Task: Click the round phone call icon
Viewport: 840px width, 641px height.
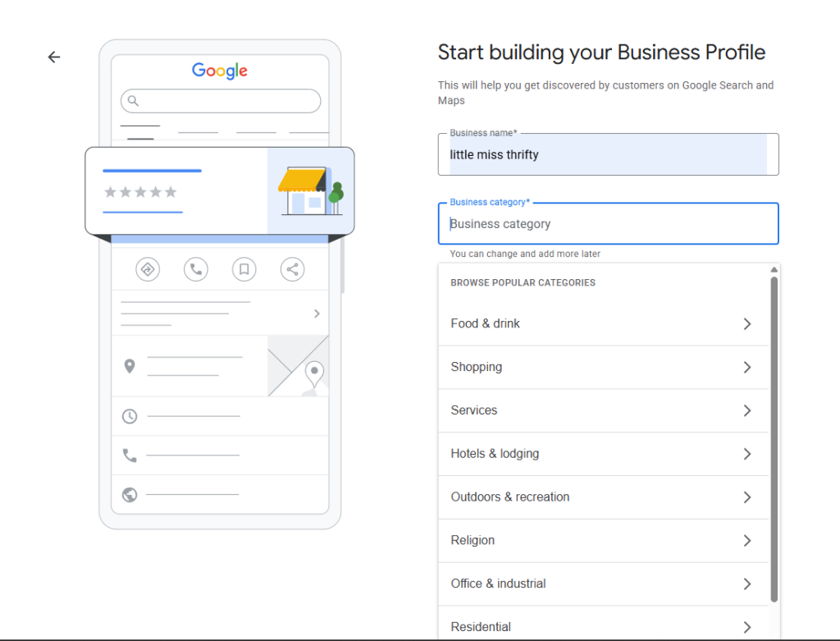Action: (x=196, y=269)
